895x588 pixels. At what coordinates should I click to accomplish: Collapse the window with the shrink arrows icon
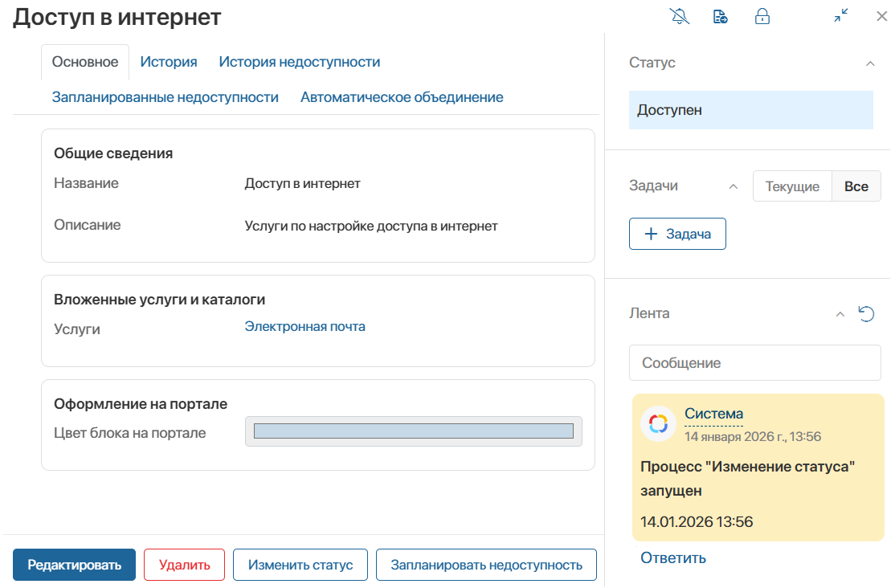point(841,15)
